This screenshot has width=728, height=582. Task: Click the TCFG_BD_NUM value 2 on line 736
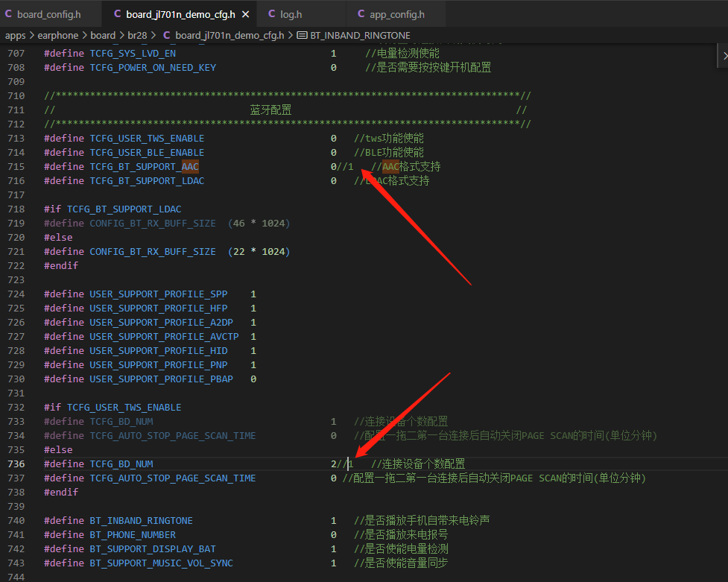click(333, 464)
